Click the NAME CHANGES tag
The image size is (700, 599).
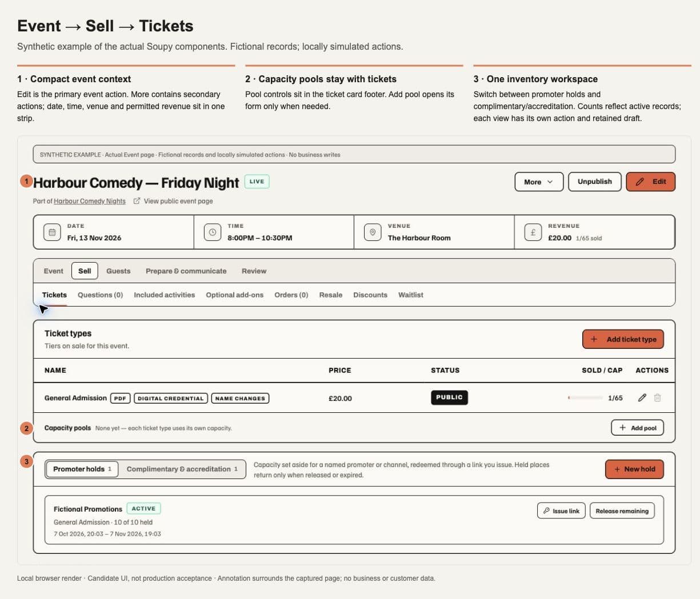(240, 398)
